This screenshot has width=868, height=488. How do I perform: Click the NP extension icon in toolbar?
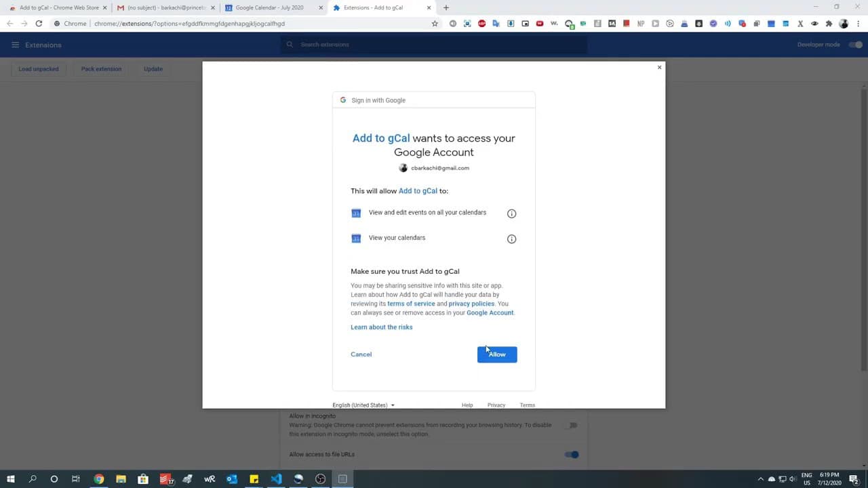641,24
